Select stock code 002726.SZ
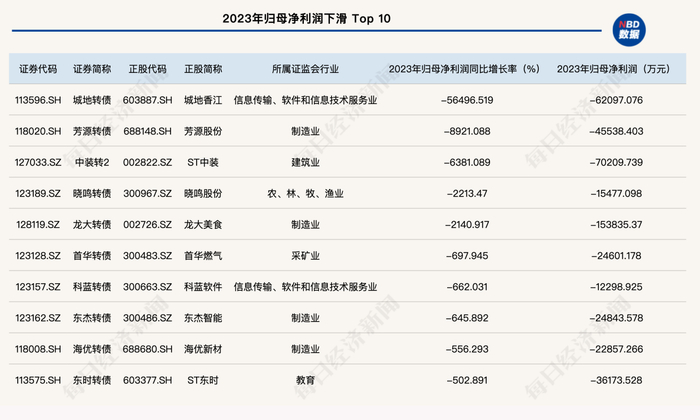This screenshot has width=700, height=420. [x=147, y=225]
